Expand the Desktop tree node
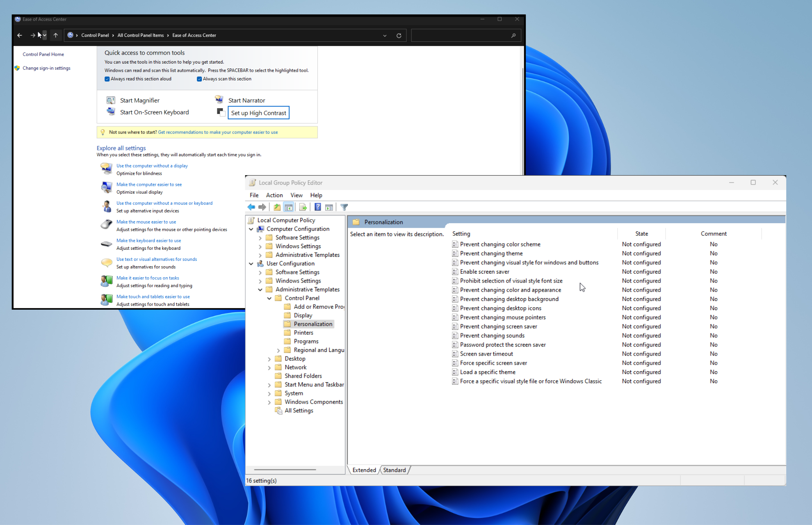Image resolution: width=812 pixels, height=525 pixels. pyautogui.click(x=269, y=359)
